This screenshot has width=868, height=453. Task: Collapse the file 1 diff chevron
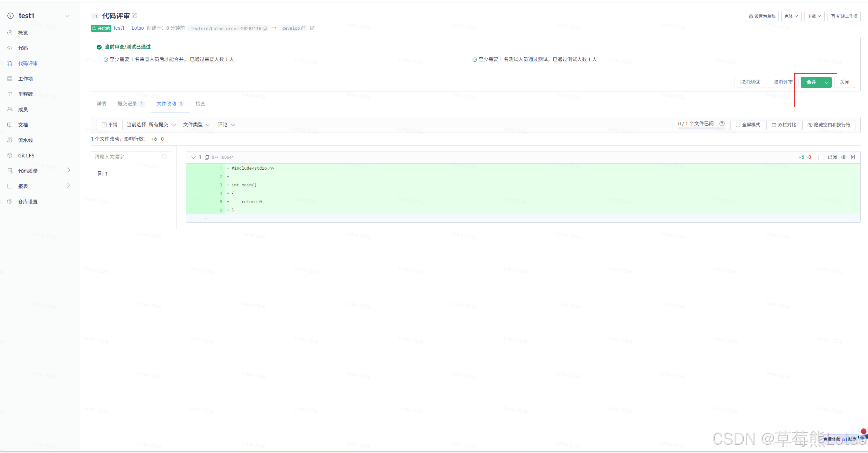click(193, 157)
